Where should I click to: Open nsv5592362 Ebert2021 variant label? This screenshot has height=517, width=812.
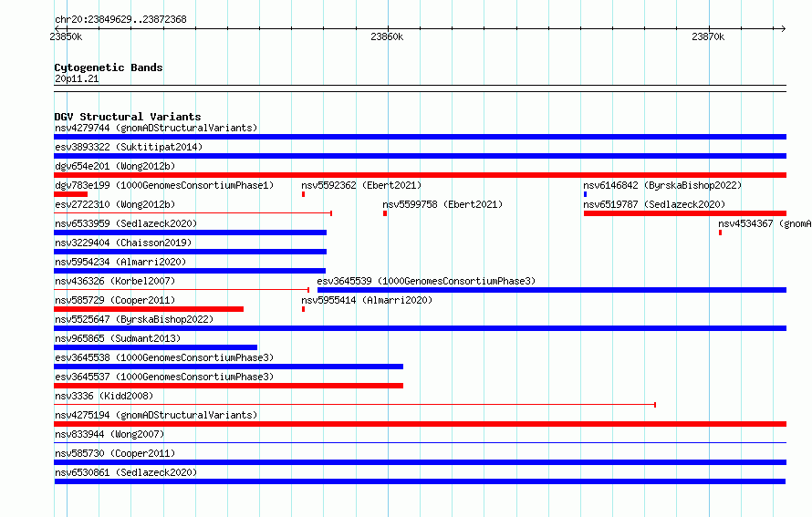[361, 185]
